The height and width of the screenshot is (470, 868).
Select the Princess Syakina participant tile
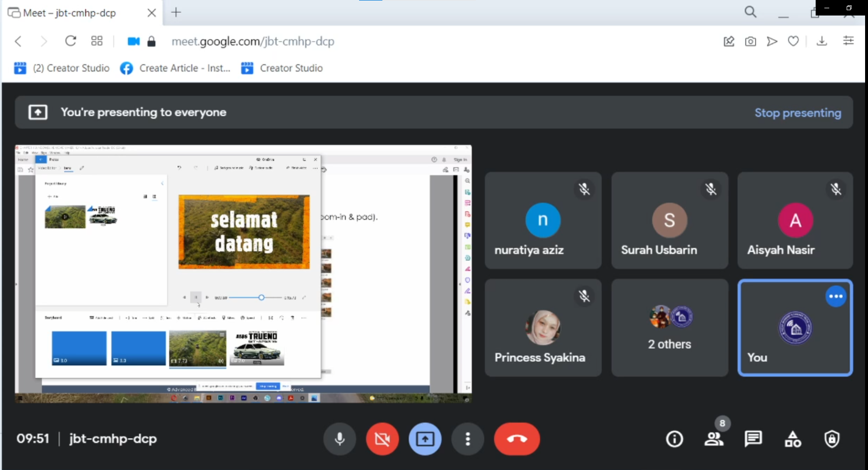[543, 328]
